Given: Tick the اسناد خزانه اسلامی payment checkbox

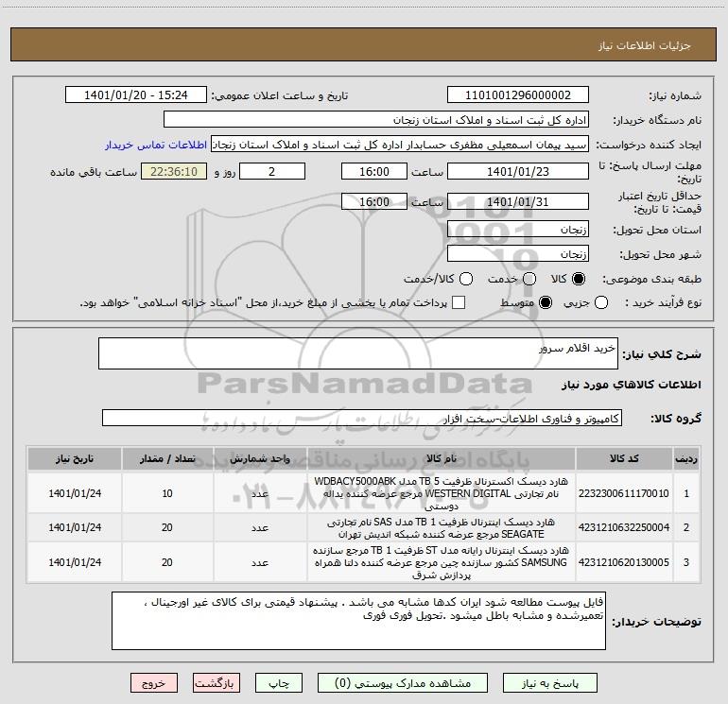Looking at the screenshot, I should [459, 302].
